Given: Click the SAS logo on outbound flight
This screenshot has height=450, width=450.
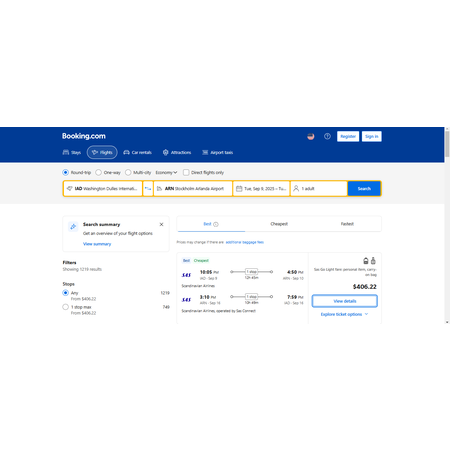Looking at the screenshot, I should point(186,275).
